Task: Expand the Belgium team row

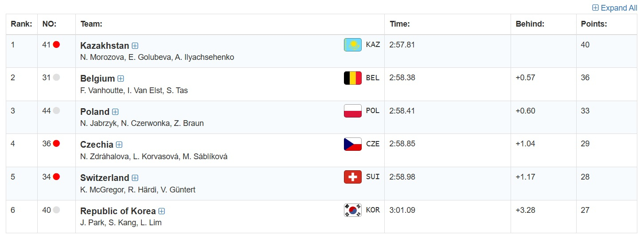Action: (x=121, y=79)
